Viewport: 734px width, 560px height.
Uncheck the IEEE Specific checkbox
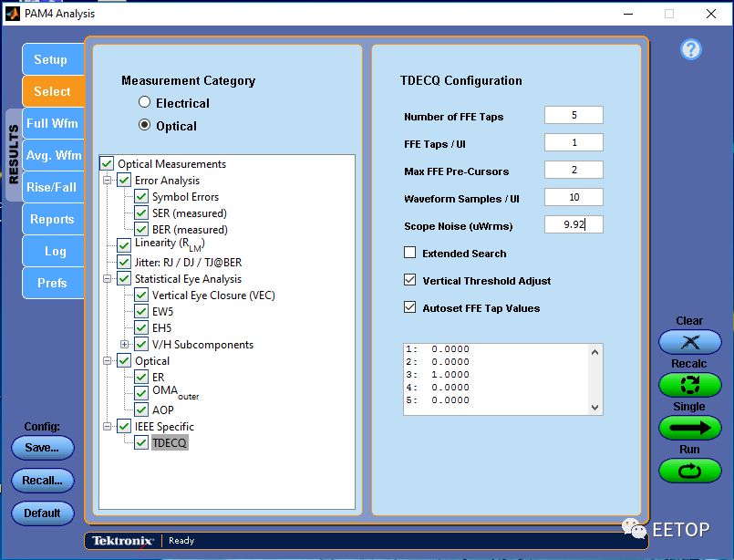[x=124, y=426]
